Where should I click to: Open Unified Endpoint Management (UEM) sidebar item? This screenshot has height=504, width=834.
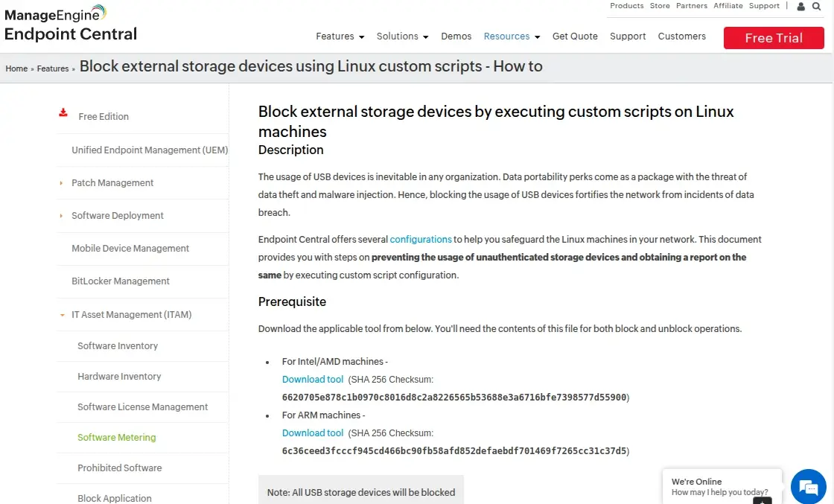pyautogui.click(x=150, y=150)
